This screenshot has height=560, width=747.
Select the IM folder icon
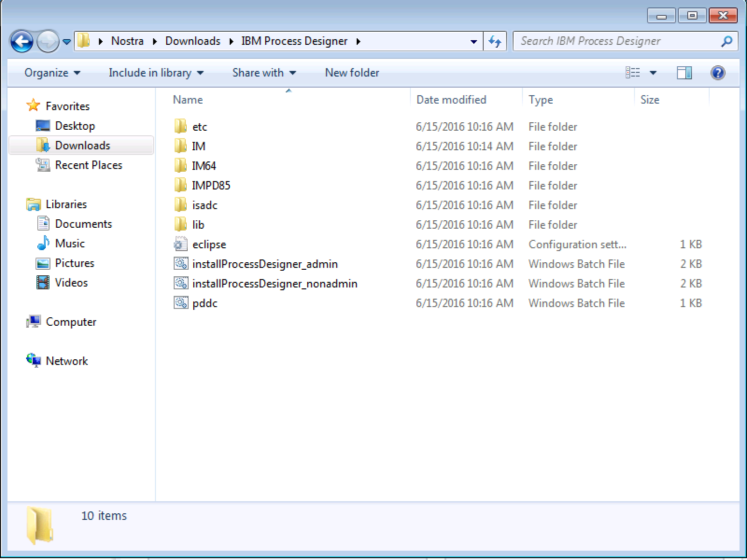[180, 146]
